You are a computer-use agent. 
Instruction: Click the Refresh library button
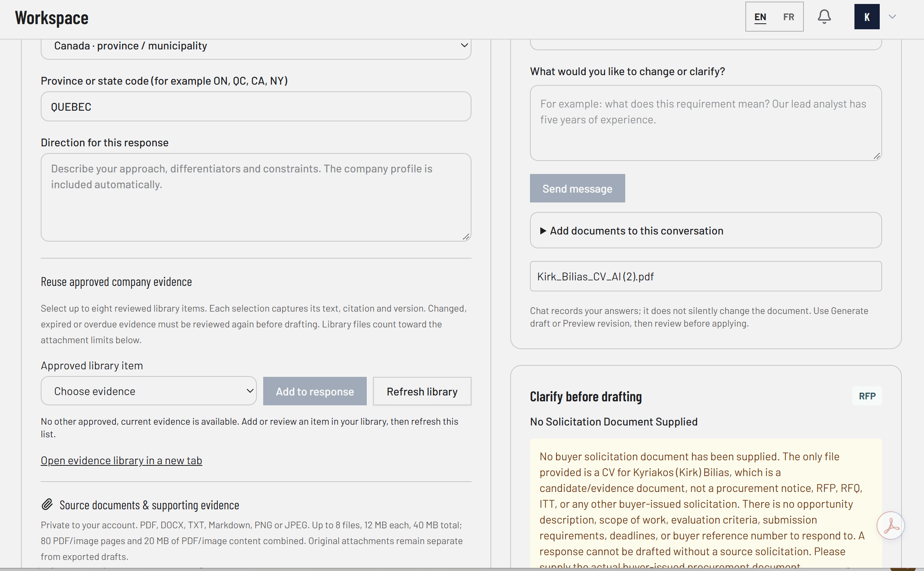tap(422, 391)
